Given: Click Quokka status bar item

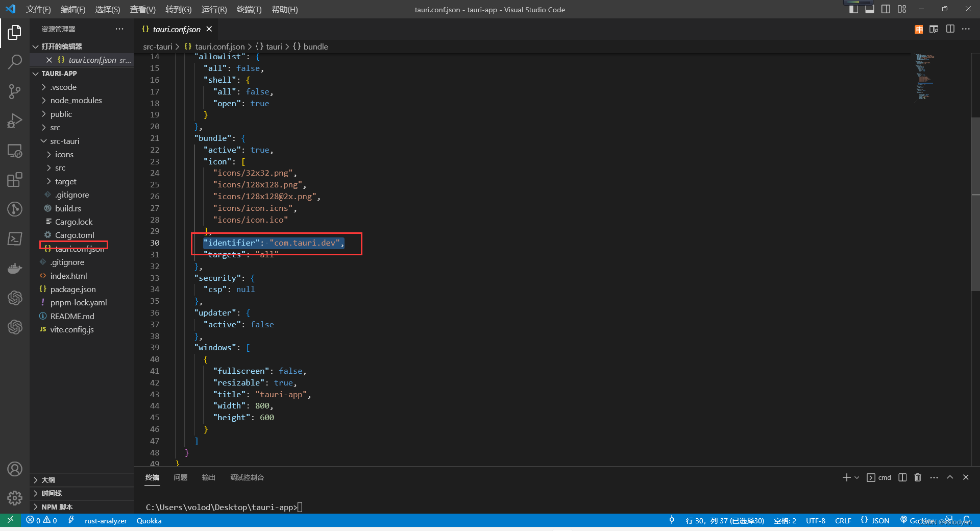Looking at the screenshot, I should click(x=149, y=521).
